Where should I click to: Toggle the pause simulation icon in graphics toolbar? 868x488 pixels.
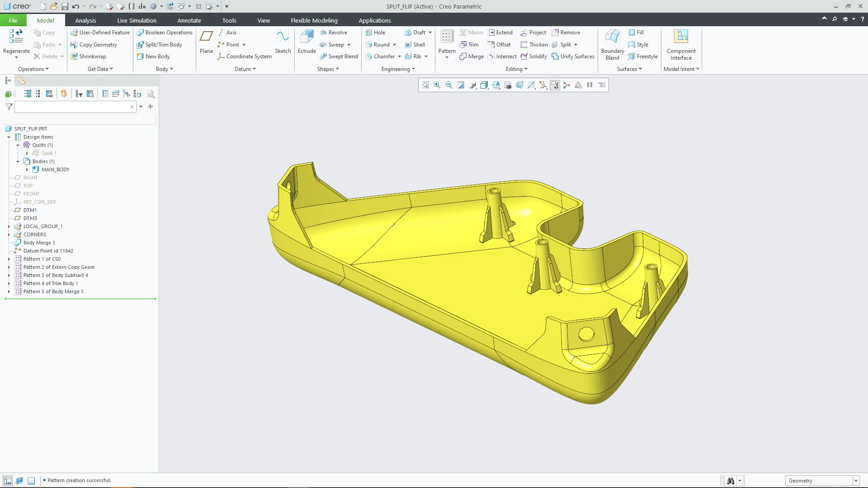590,85
